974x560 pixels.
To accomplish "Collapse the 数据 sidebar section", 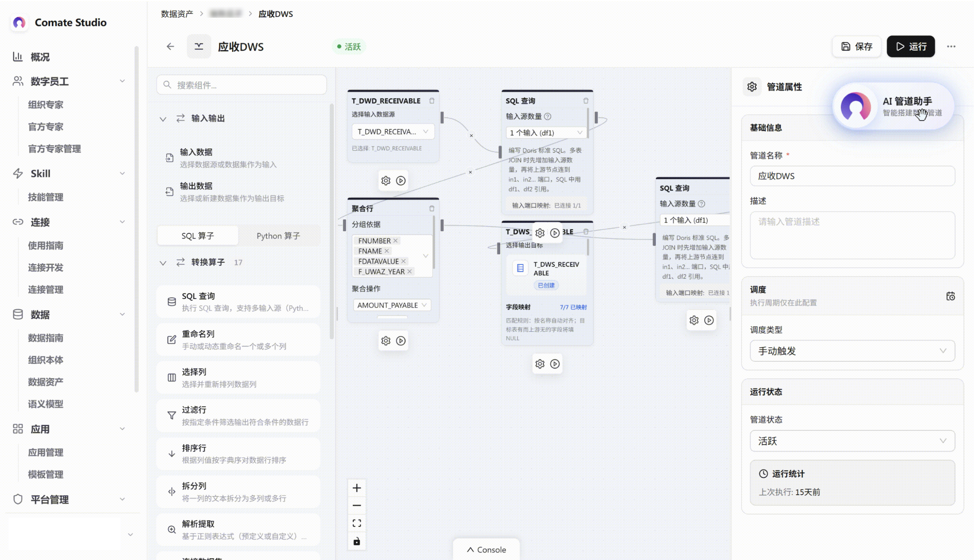I will pyautogui.click(x=122, y=315).
